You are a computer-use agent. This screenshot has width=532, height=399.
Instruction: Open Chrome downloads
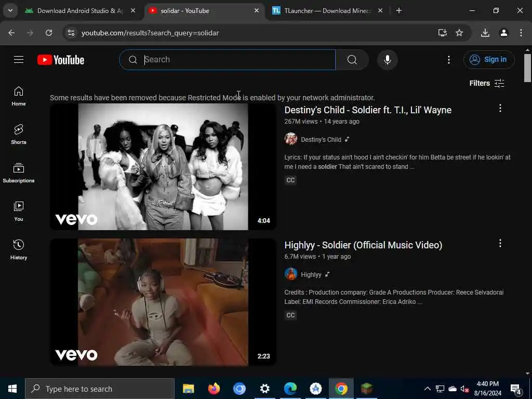coord(485,33)
